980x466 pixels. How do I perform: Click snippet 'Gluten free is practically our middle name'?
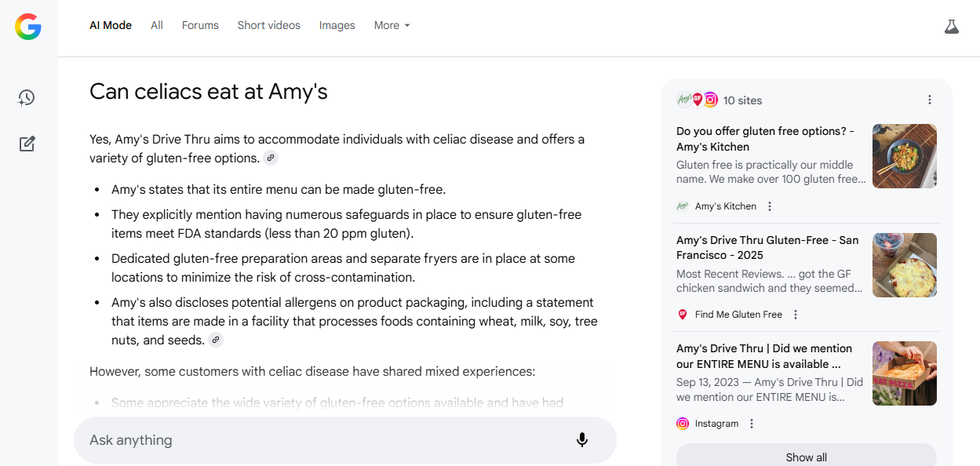click(x=771, y=172)
